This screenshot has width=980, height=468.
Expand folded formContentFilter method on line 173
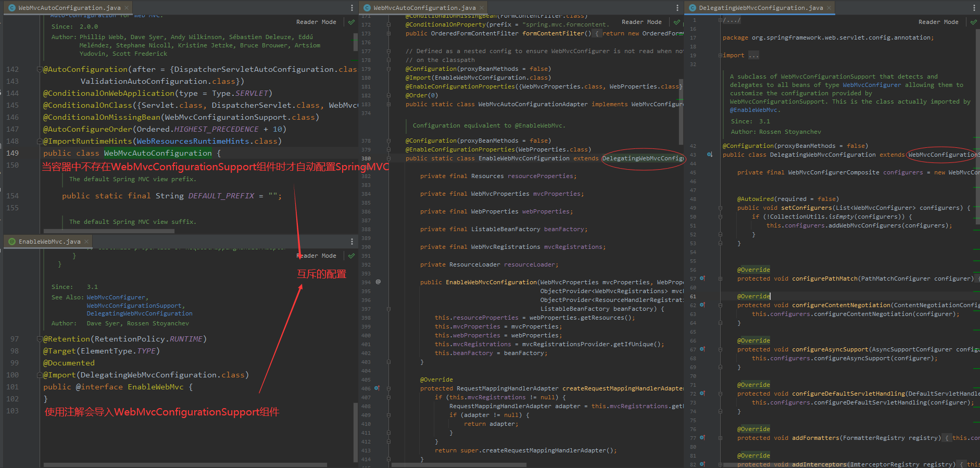coord(388,33)
